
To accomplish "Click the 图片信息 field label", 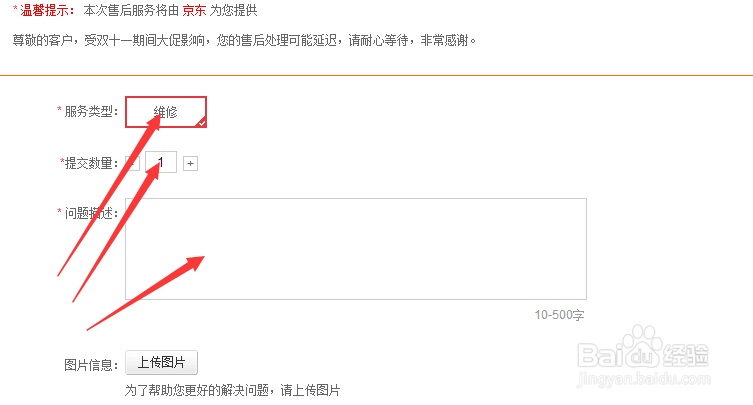I will click(91, 365).
